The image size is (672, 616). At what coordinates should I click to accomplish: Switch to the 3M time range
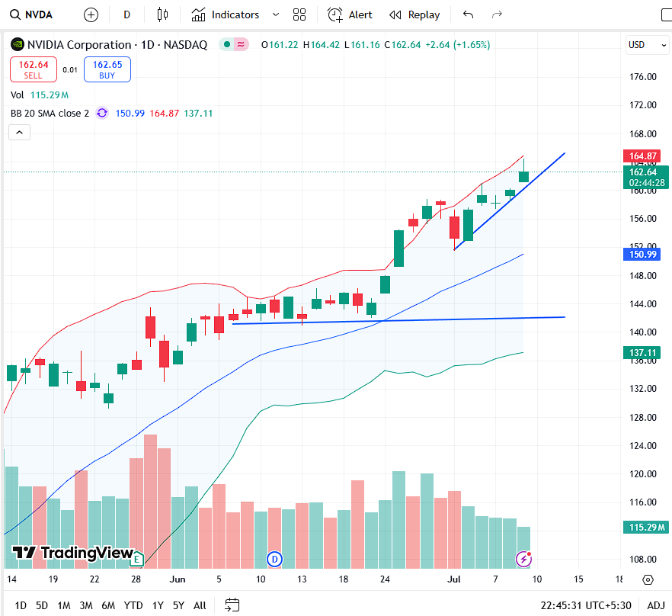85,605
